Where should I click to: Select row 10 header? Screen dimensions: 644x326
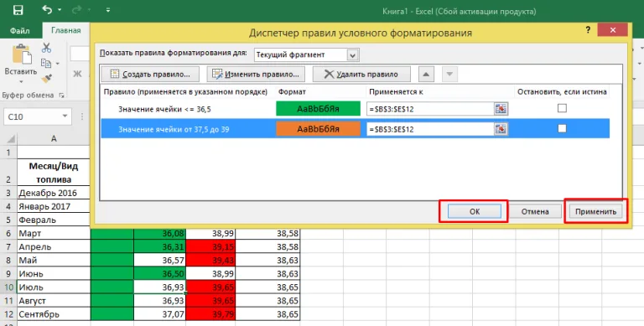[x=8, y=287]
